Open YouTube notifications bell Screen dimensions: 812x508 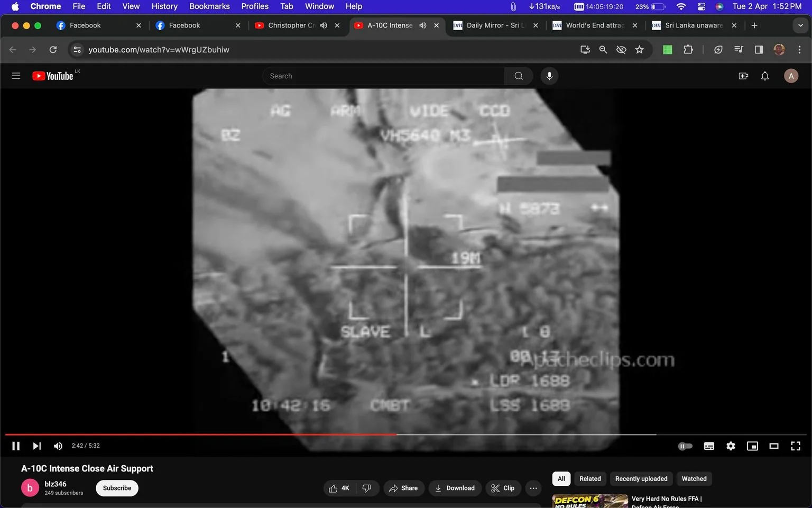coord(765,76)
